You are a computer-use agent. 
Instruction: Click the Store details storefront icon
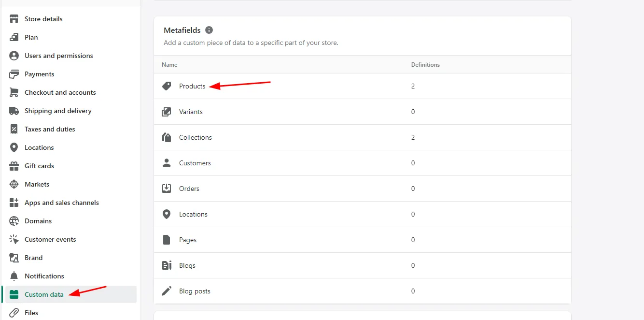(x=14, y=19)
